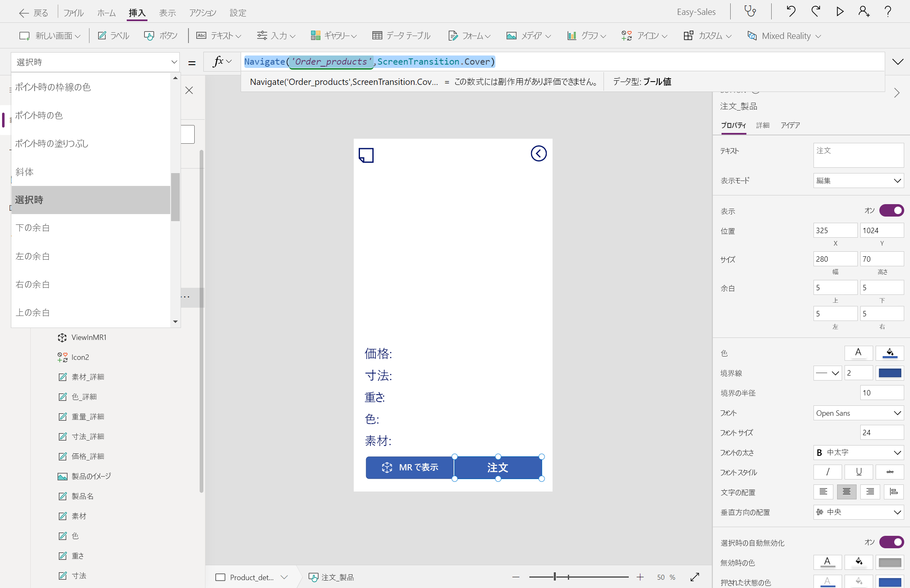
Task: Click the zoom slider in status bar
Action: pos(578,577)
